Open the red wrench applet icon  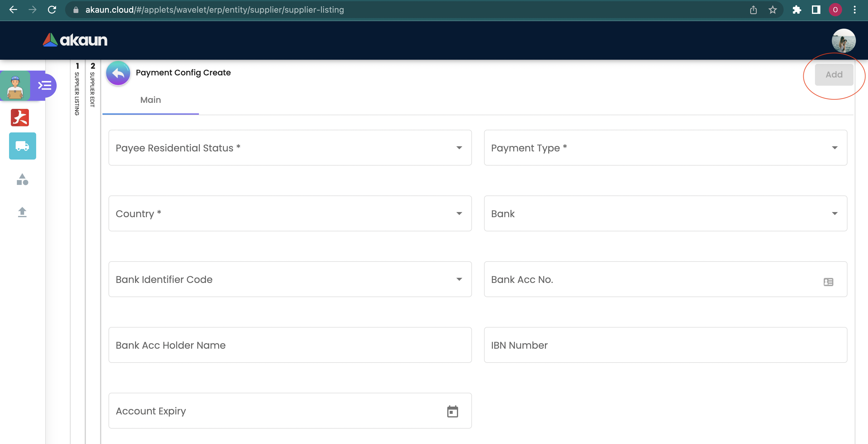point(20,118)
